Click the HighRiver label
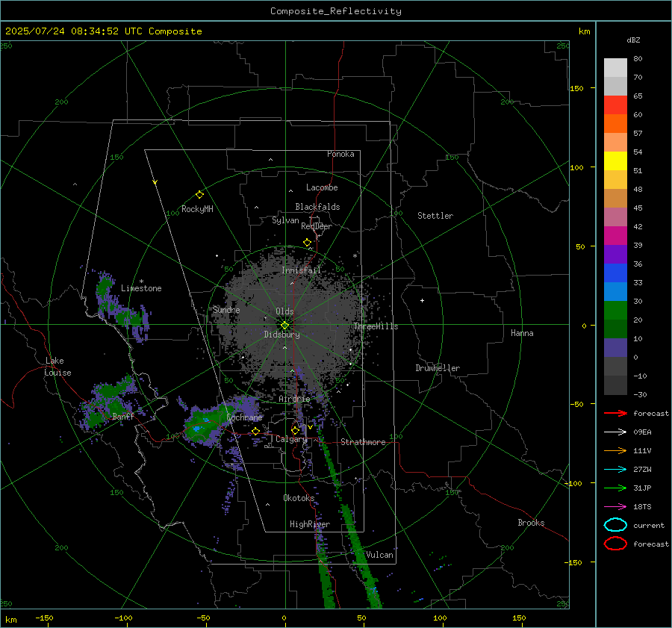The width and height of the screenshot is (672, 628). [x=310, y=524]
